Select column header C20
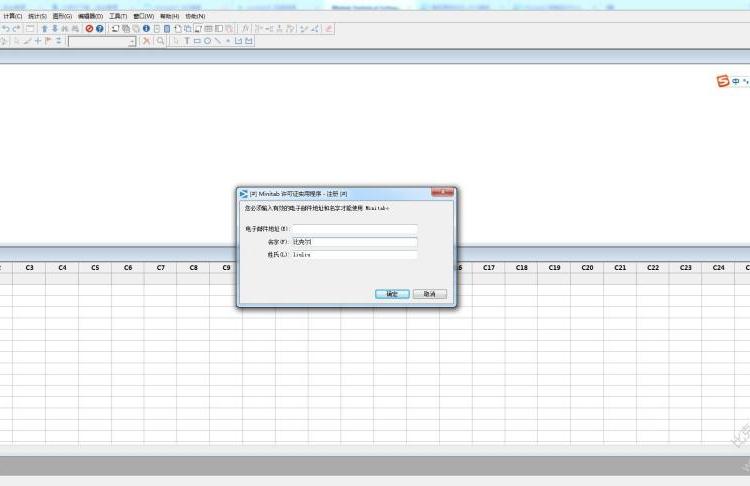 tap(587, 268)
